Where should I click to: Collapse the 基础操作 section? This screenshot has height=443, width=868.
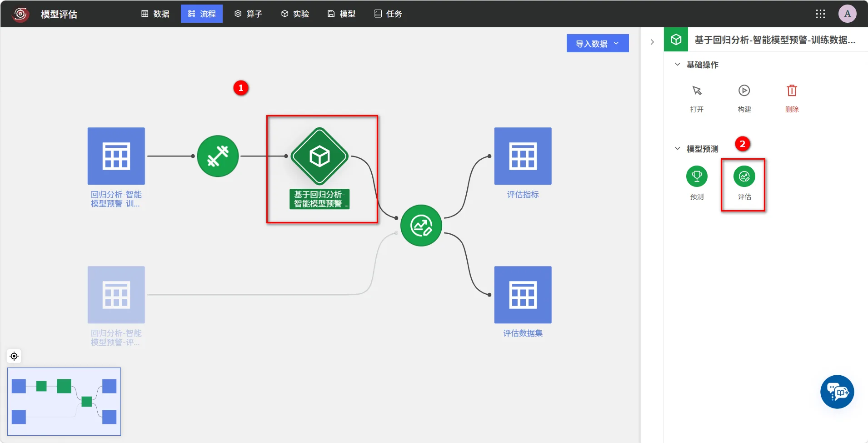point(678,65)
